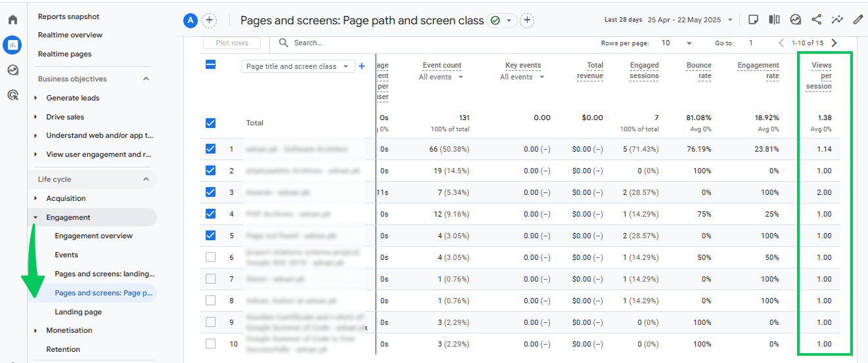Image resolution: width=868 pixels, height=363 pixels.
Task: Open dropdown arrow next to status check
Action: point(509,20)
